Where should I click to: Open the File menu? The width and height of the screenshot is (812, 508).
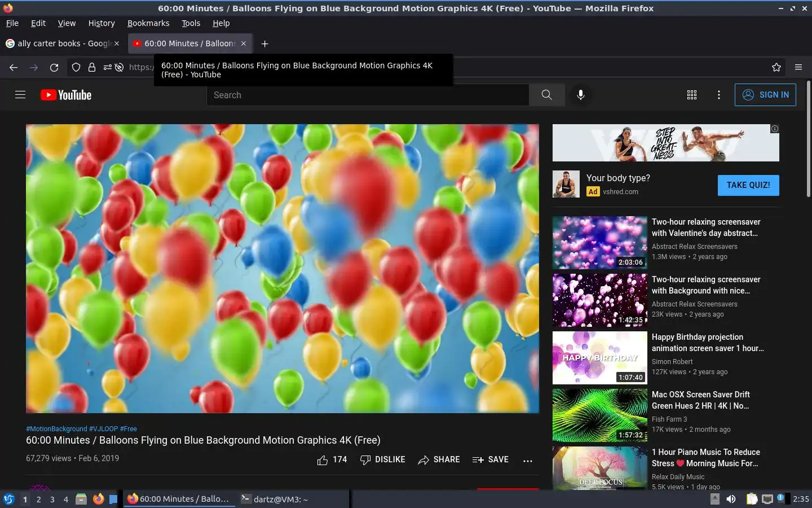pyautogui.click(x=12, y=23)
